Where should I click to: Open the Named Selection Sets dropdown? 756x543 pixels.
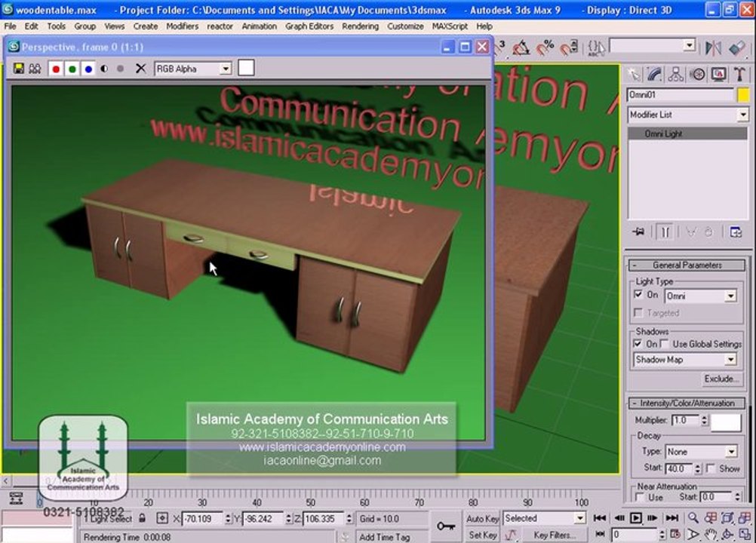click(x=690, y=45)
